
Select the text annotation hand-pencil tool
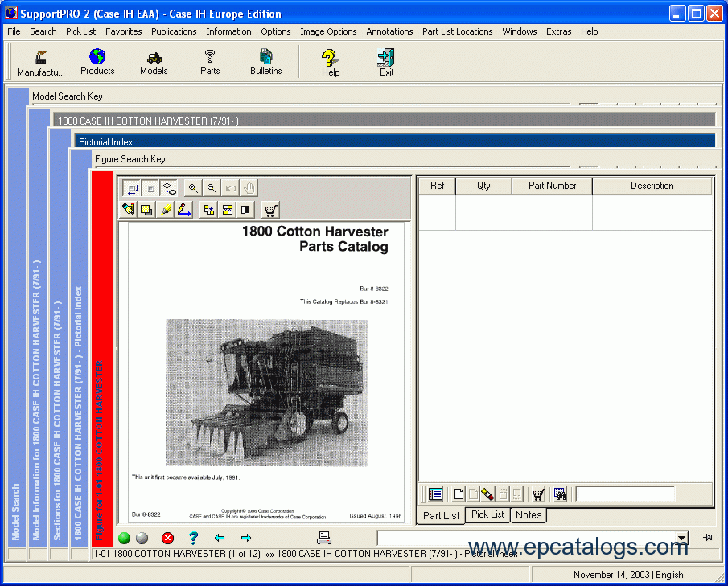pyautogui.click(x=128, y=210)
